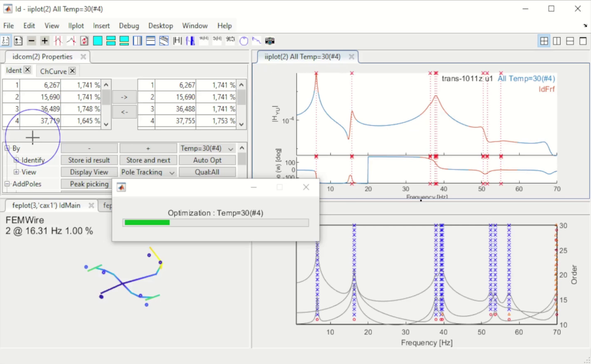
Task: Click the refresh plot toolbar icon
Action: tap(84, 40)
